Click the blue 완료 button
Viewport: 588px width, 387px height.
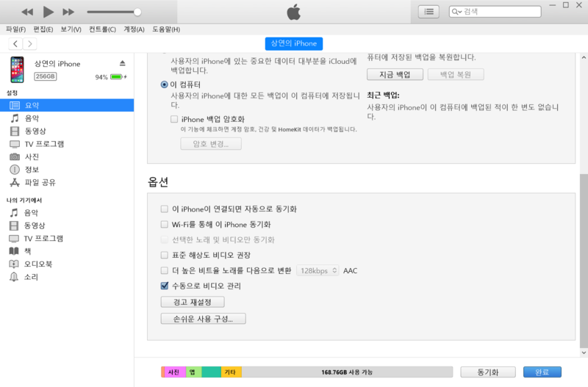tap(542, 372)
